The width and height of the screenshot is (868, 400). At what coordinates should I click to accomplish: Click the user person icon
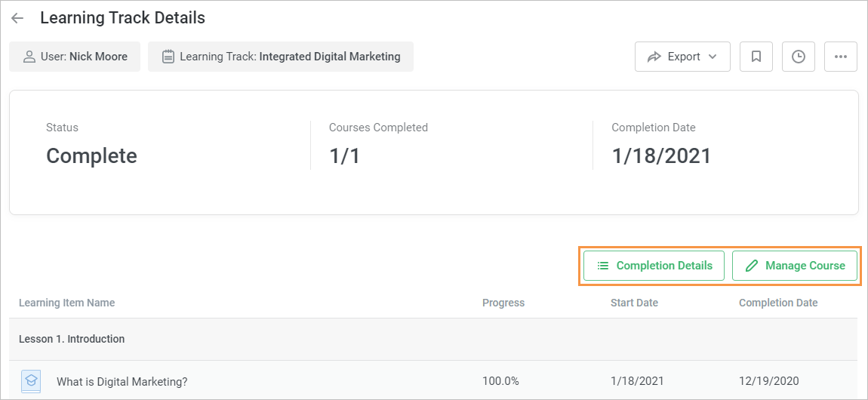[29, 57]
